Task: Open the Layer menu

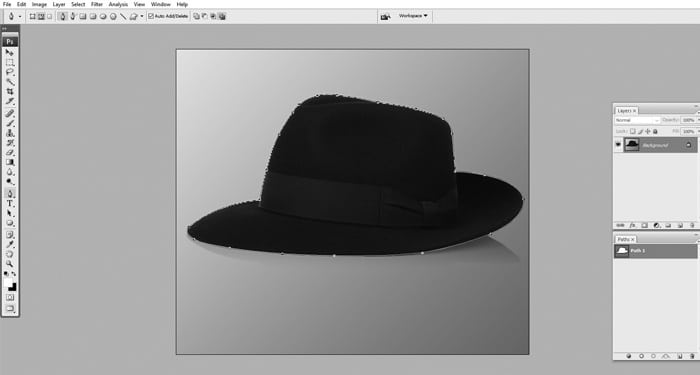Action: coord(59,4)
